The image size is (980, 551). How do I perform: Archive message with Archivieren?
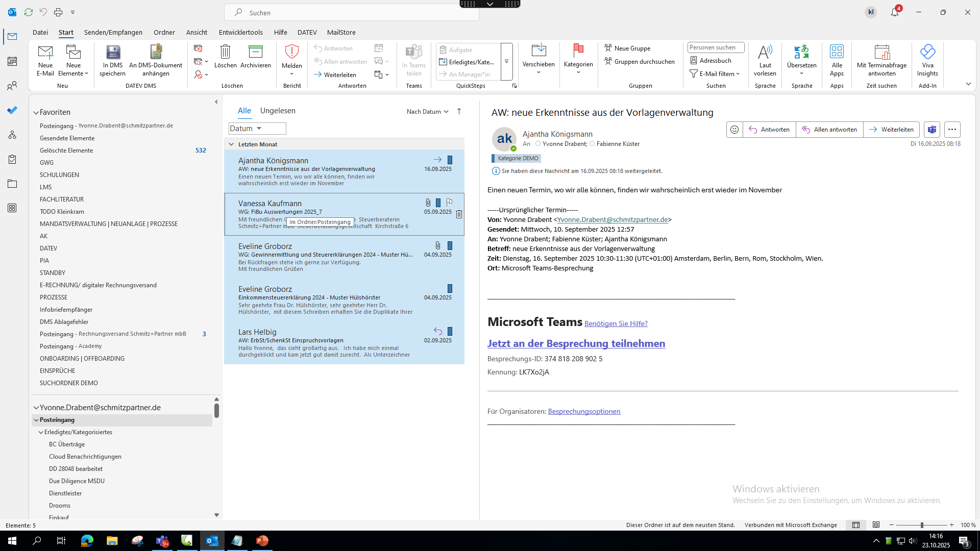click(255, 57)
